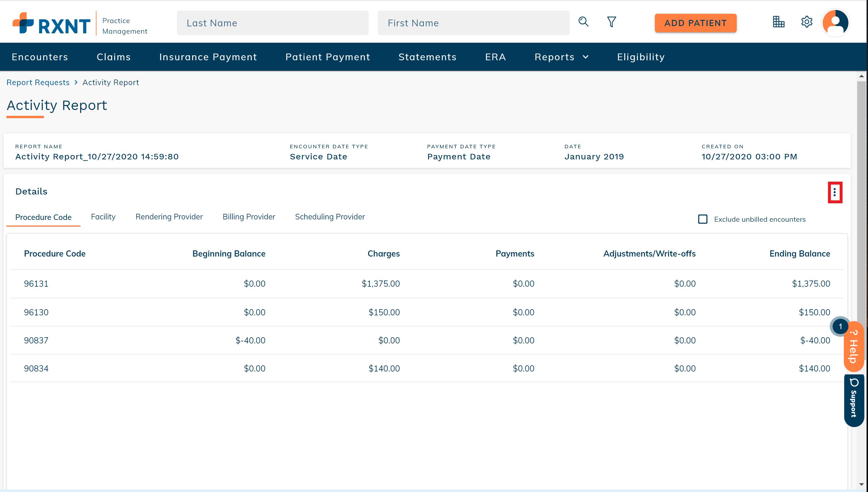This screenshot has width=868, height=492.
Task: Click the $1,375.00 charges value
Action: (380, 283)
